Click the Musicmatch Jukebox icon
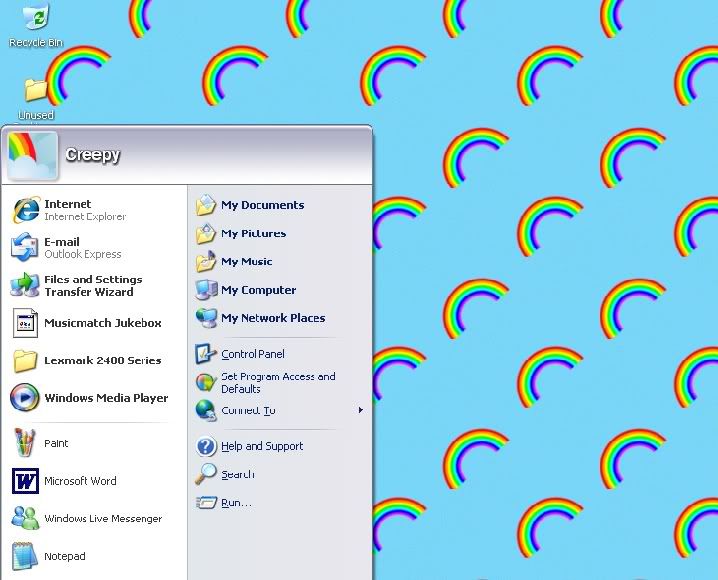 tap(25, 323)
